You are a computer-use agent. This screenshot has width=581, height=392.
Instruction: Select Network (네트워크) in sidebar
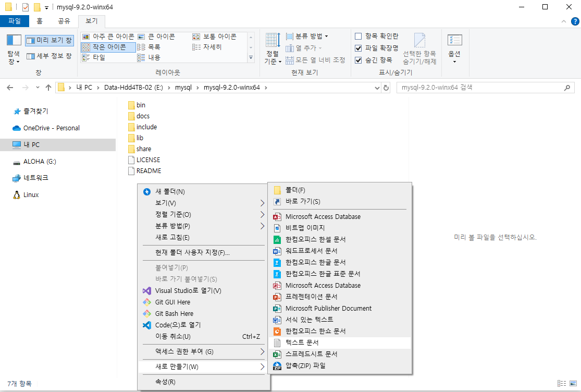pos(35,178)
